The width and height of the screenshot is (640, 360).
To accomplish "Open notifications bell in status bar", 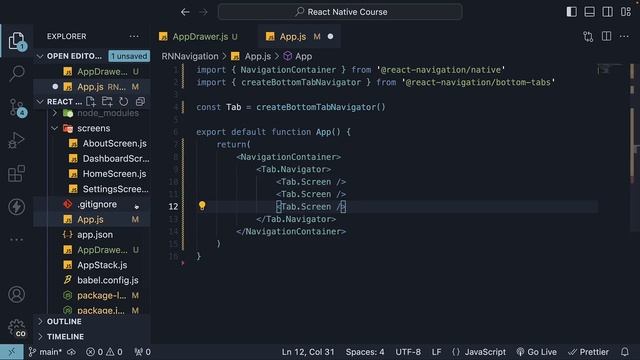I will pos(624,352).
